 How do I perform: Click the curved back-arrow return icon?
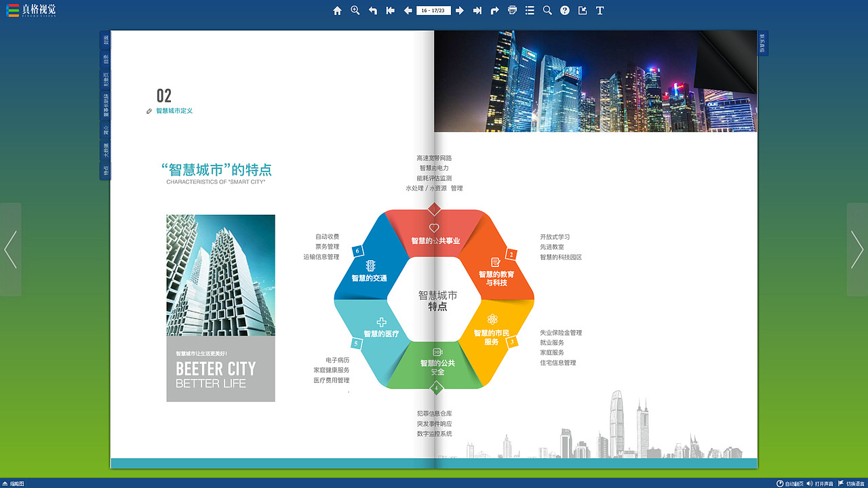tap(372, 10)
